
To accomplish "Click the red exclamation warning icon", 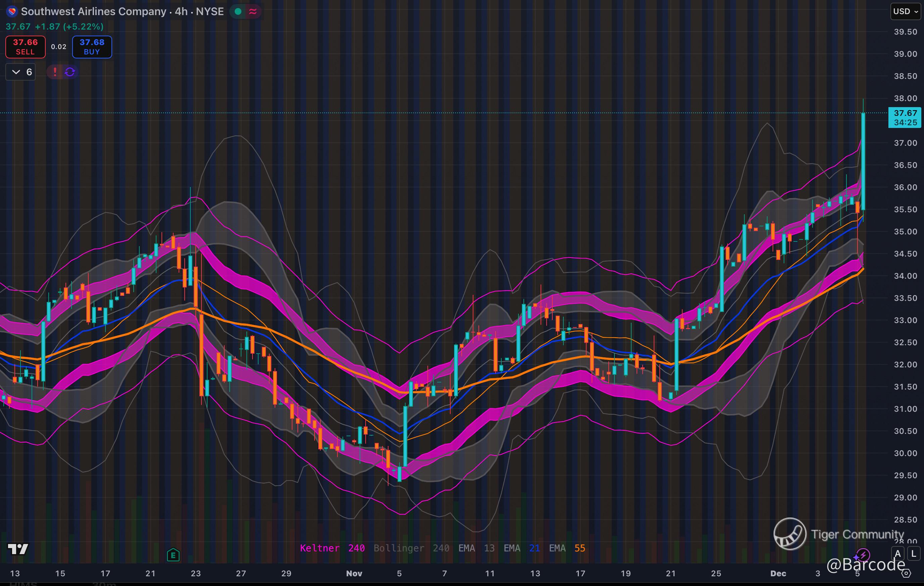I will 55,72.
